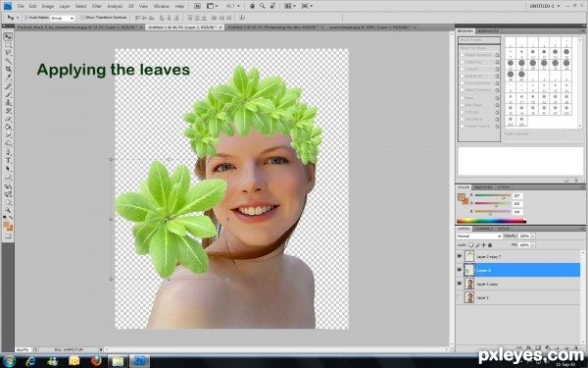Hide Layer 1 copy with its eye icon
Screen dimensions: 588x368
coord(460,284)
